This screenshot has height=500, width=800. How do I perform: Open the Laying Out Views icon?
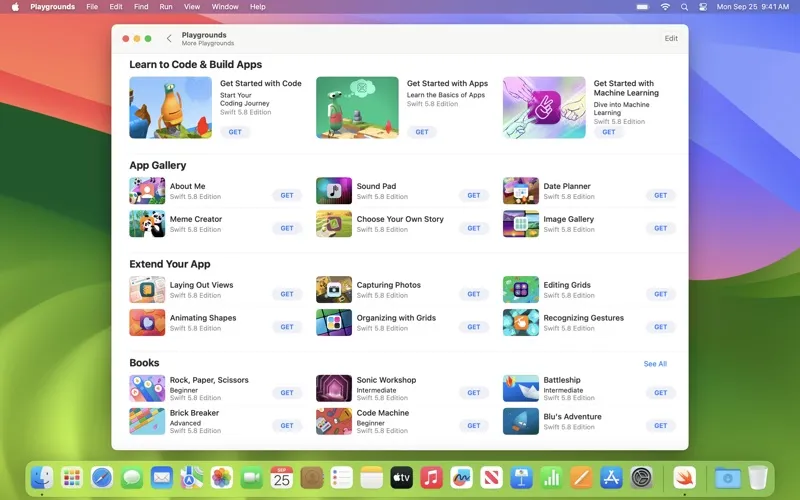click(147, 289)
